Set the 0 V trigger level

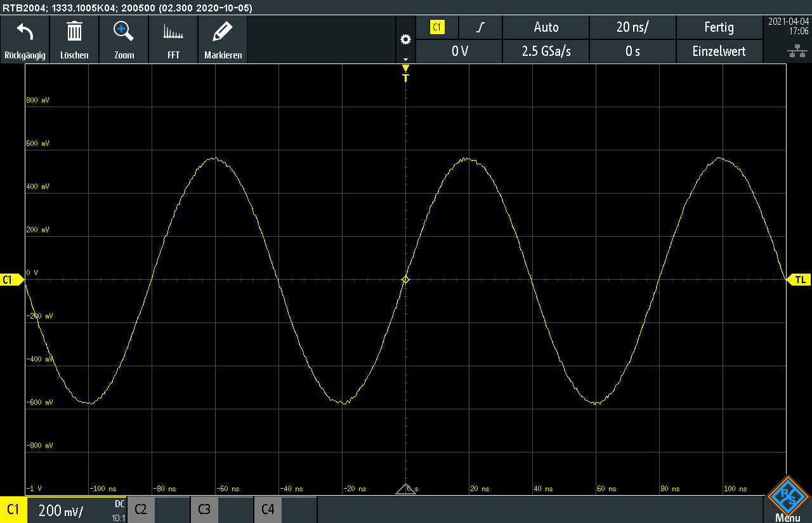459,51
